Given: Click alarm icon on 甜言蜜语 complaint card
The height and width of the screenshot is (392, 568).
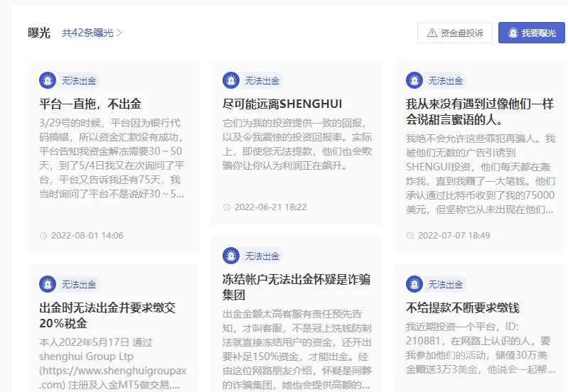Looking at the screenshot, I should coord(414,80).
